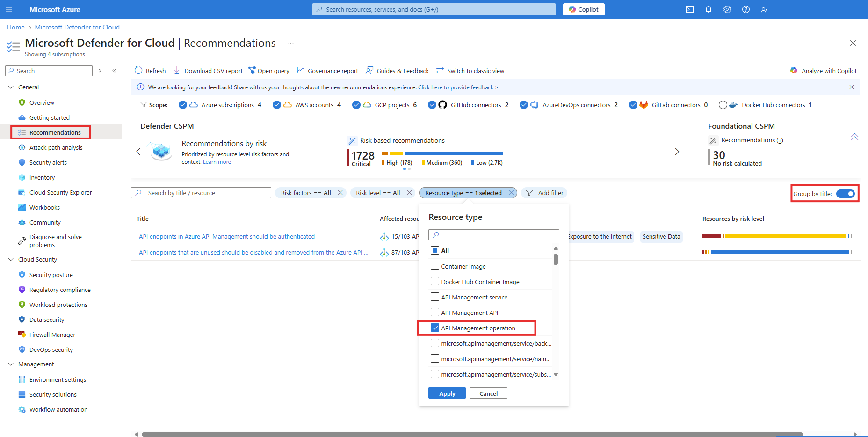Open the Governance report
868x437 pixels.
pyautogui.click(x=327, y=71)
